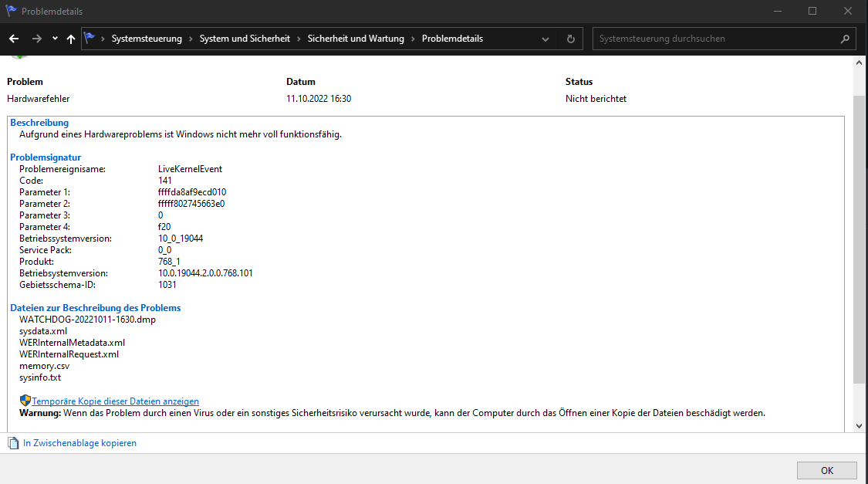Viewport: 868px width, 484px height.
Task: Click status Nicht berichtet
Action: (596, 99)
